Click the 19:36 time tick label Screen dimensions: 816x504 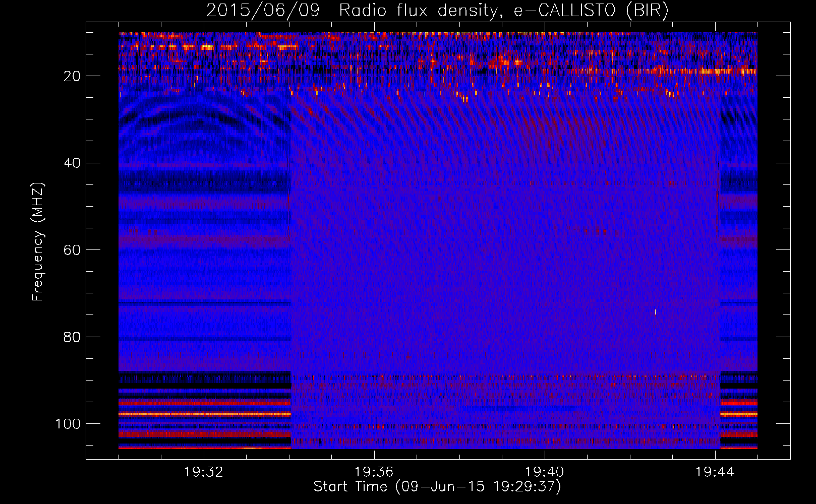click(374, 472)
